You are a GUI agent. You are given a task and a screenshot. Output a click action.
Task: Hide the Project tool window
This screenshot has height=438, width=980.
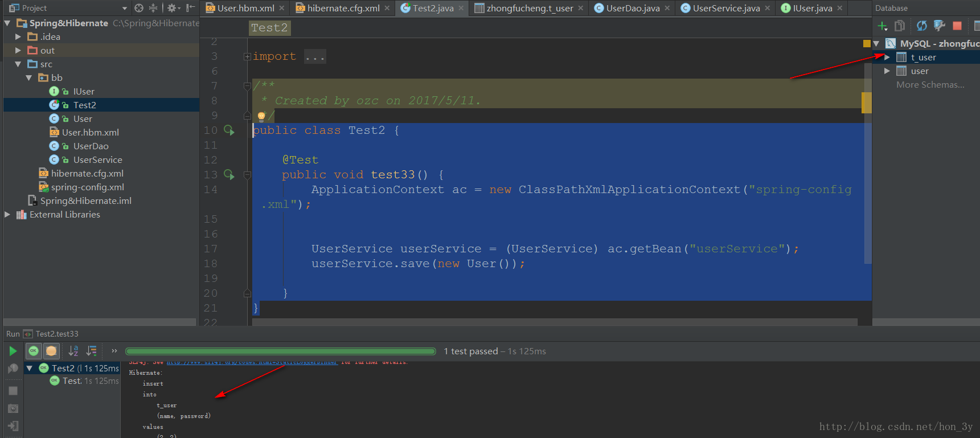click(x=191, y=8)
